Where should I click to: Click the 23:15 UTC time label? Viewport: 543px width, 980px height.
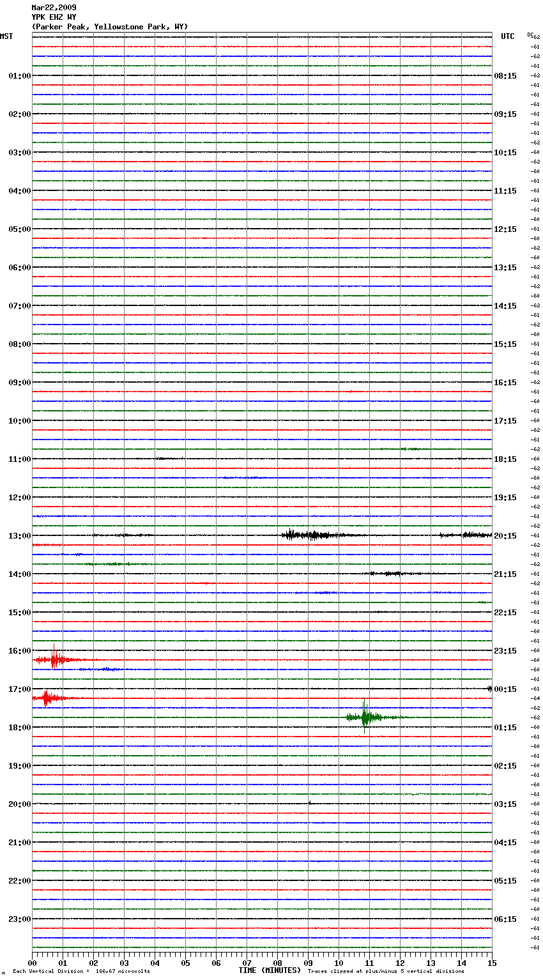coord(505,651)
